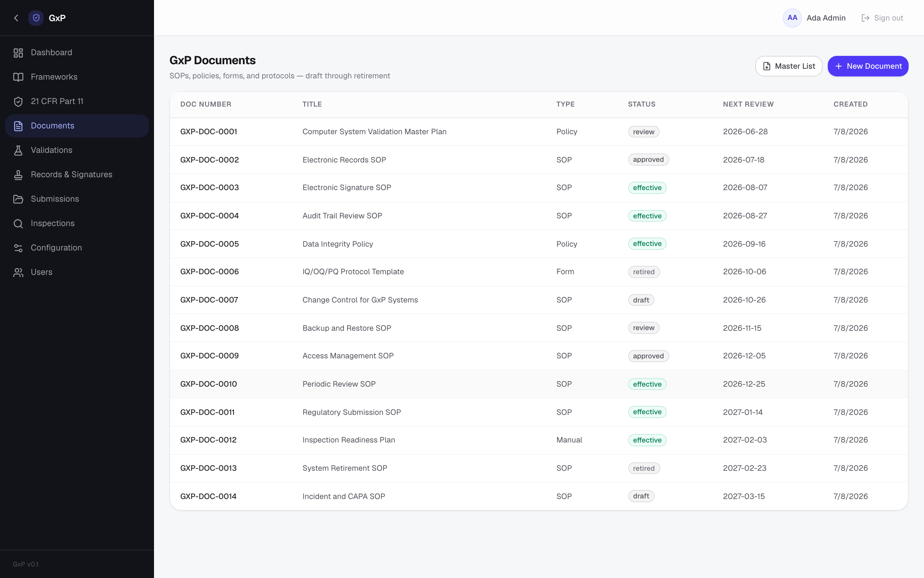Click the DOC NUMBER column header
Viewport: 924px width, 578px height.
point(206,104)
